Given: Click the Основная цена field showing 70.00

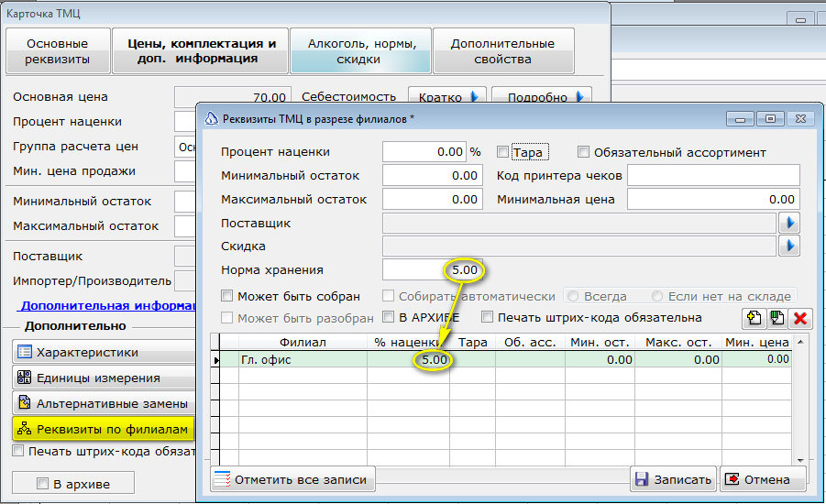Looking at the screenshot, I should pos(233,97).
